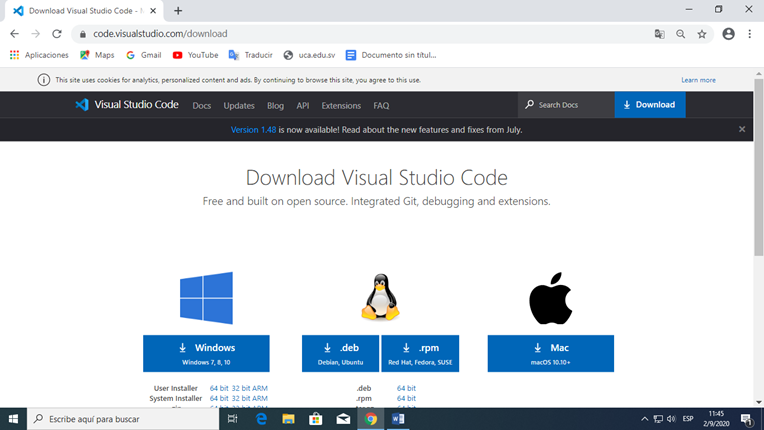Open the API navigation item
Viewport: 764px width, 430px height.
(x=303, y=106)
